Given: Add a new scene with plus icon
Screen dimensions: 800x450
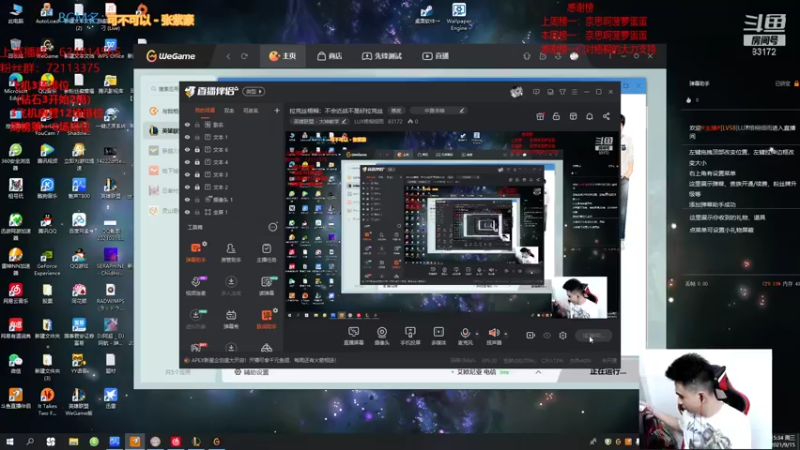Looking at the screenshot, I should click(x=277, y=110).
